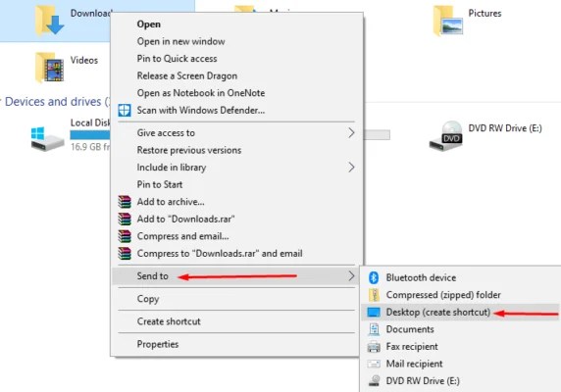Select Add to "Downloads.rar"

[x=236, y=220]
